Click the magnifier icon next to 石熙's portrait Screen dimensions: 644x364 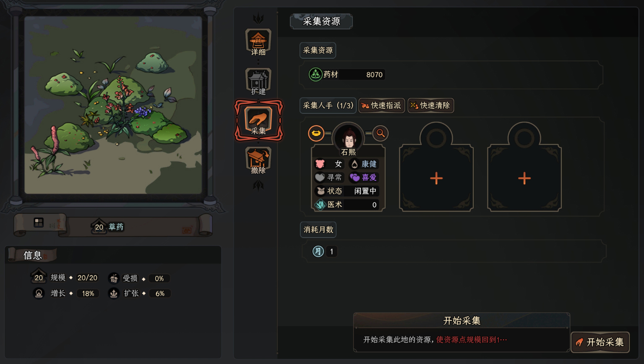tap(381, 133)
